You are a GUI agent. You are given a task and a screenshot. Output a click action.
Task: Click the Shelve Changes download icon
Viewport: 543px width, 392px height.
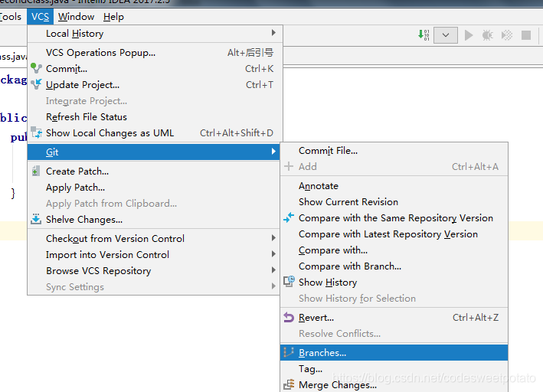tap(36, 219)
